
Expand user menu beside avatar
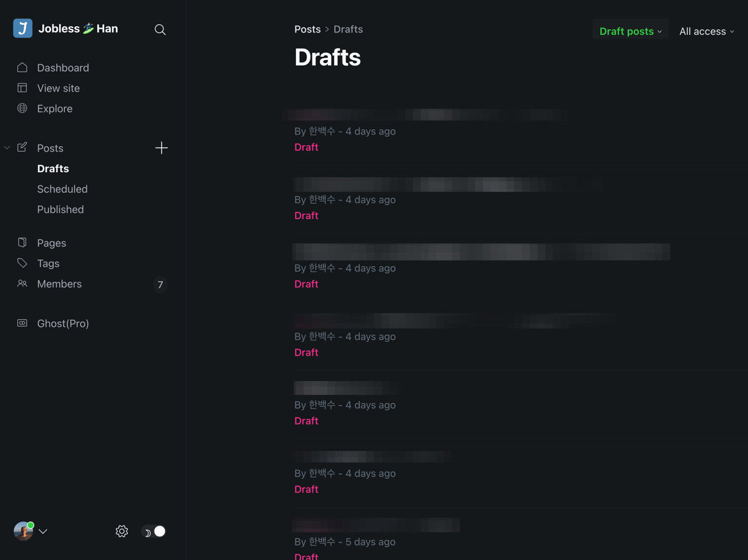click(43, 531)
